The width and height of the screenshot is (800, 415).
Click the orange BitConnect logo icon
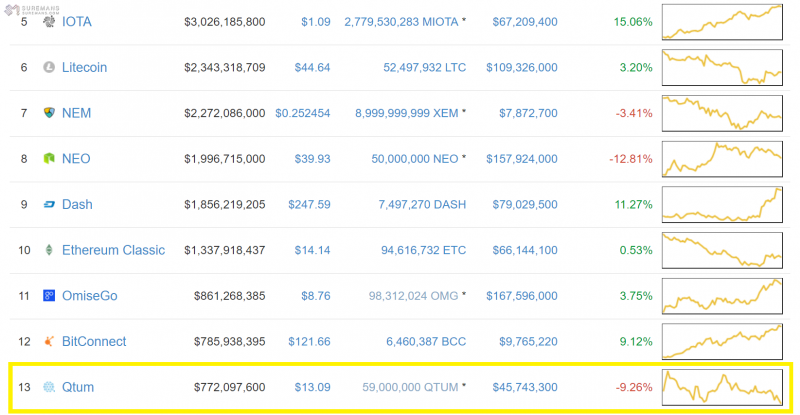tap(49, 341)
